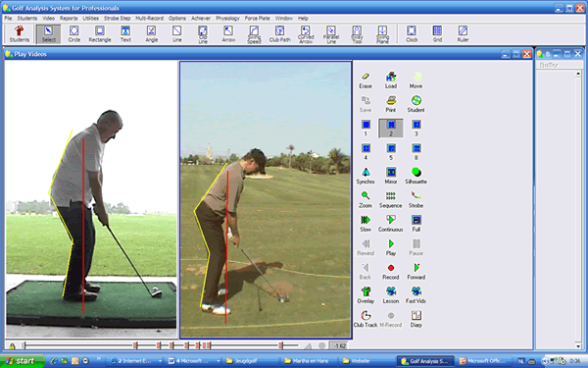Play video in Slow motion
The width and height of the screenshot is (588, 368).
pyautogui.click(x=366, y=224)
